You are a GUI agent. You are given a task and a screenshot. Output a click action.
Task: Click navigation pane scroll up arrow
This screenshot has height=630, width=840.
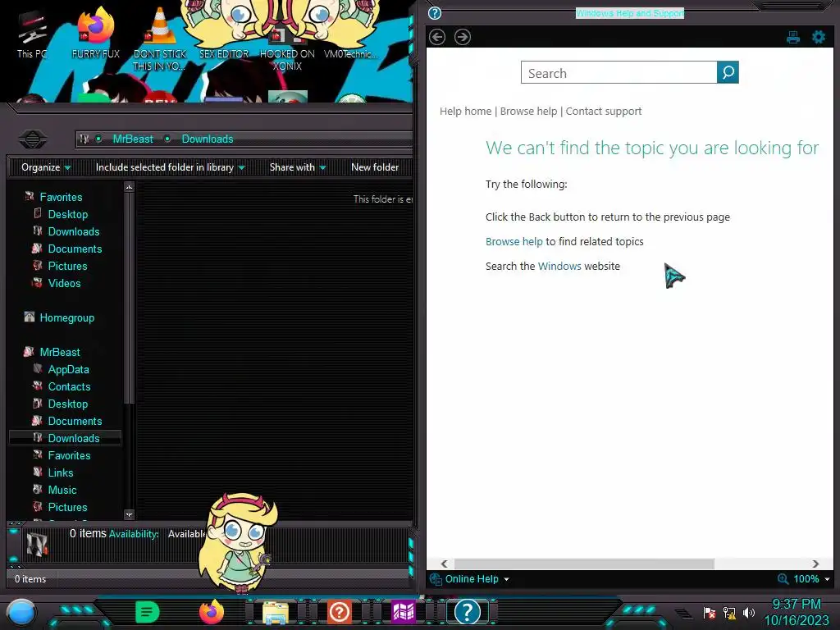(x=129, y=187)
